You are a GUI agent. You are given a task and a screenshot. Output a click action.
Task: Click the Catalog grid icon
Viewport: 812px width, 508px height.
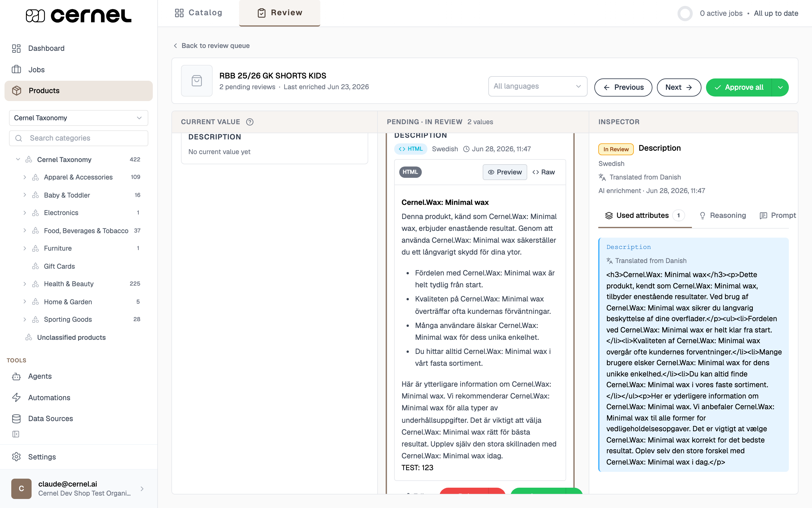[179, 13]
